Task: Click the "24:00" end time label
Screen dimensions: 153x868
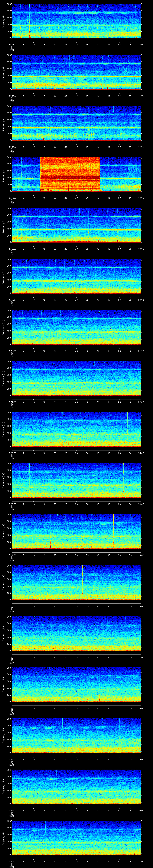Action: click(141, 504)
